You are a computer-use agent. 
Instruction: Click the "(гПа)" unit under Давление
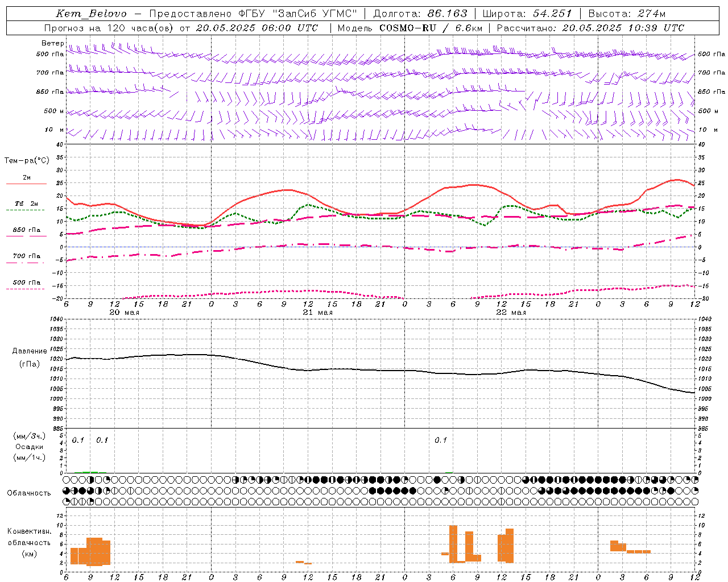[x=30, y=364]
